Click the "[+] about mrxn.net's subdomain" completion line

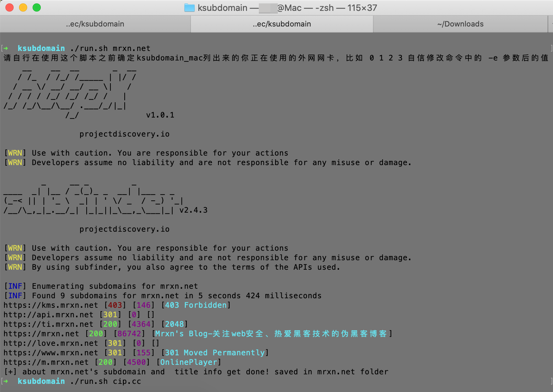[x=196, y=372]
